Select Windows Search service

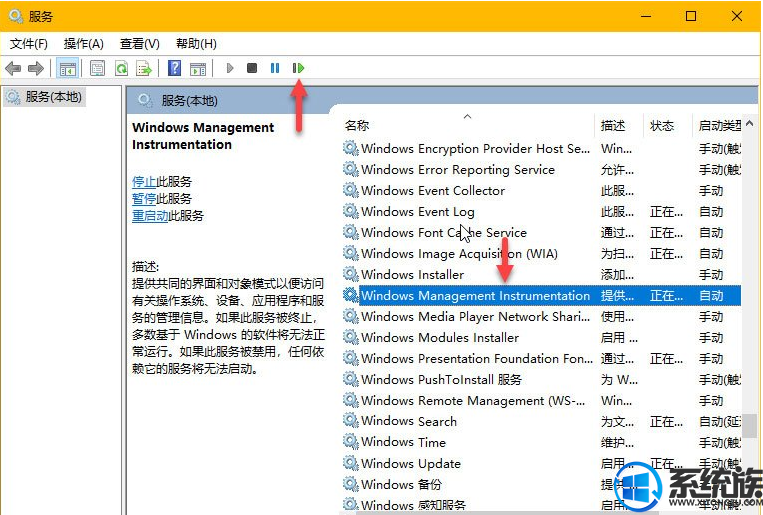[542, 421]
